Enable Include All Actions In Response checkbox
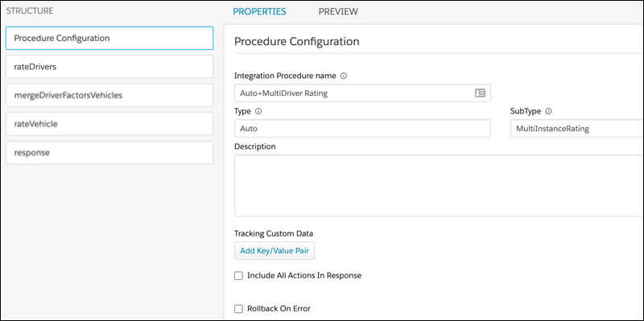The height and width of the screenshot is (321, 644). (238, 276)
